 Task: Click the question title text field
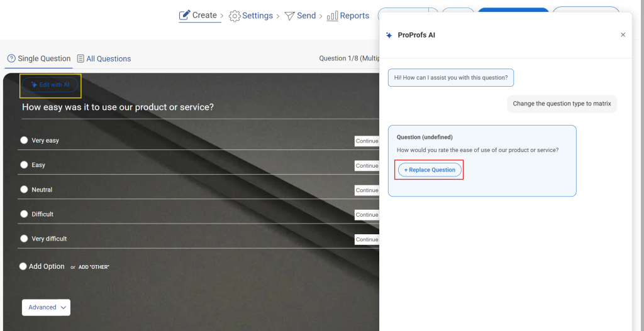(201, 107)
